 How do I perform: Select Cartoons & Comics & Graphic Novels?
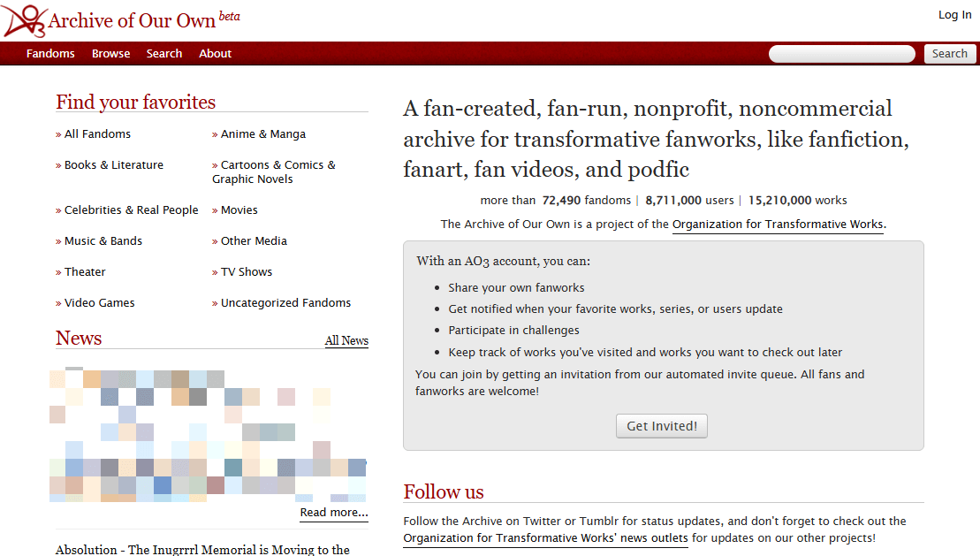(274, 171)
